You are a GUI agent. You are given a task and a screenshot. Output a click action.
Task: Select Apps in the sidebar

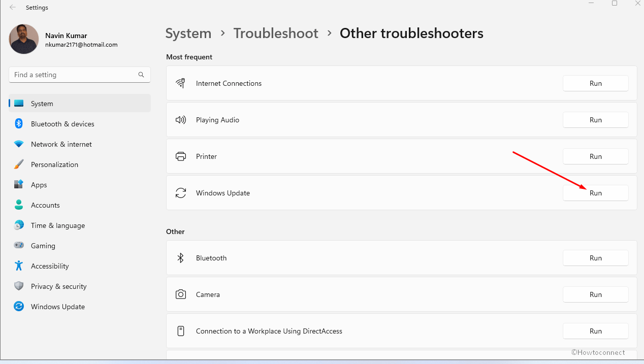point(80,185)
